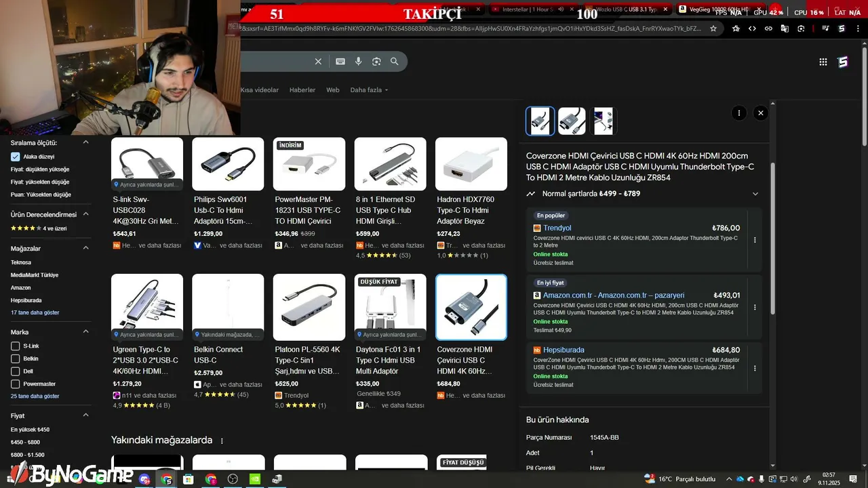868x488 pixels.
Task: Close the product detail panel
Action: pyautogui.click(x=761, y=113)
